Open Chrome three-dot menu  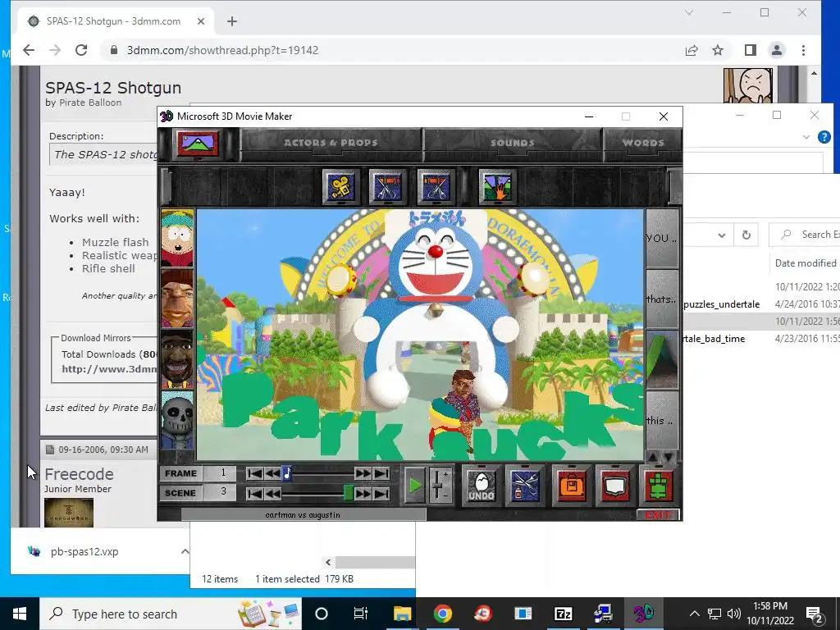(x=803, y=50)
